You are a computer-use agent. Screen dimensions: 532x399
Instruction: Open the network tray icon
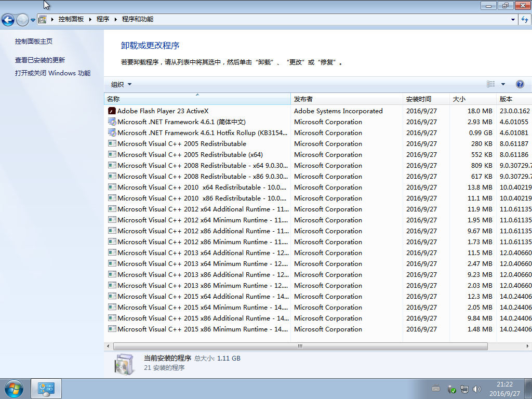click(x=464, y=389)
